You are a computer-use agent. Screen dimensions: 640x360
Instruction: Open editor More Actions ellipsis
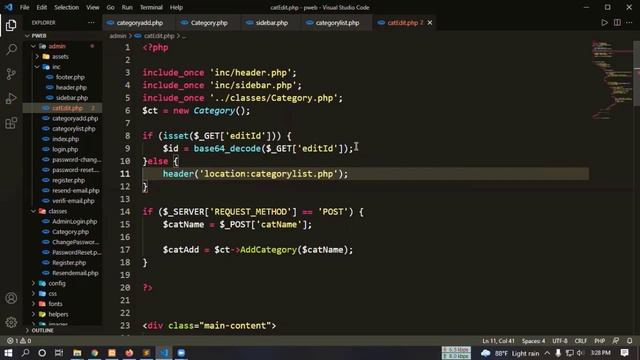pyautogui.click(x=629, y=23)
